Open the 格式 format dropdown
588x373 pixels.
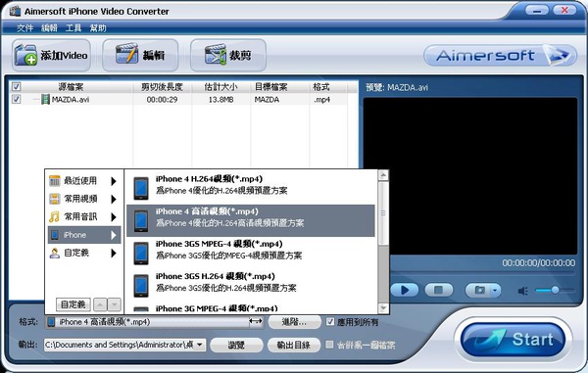(154, 322)
